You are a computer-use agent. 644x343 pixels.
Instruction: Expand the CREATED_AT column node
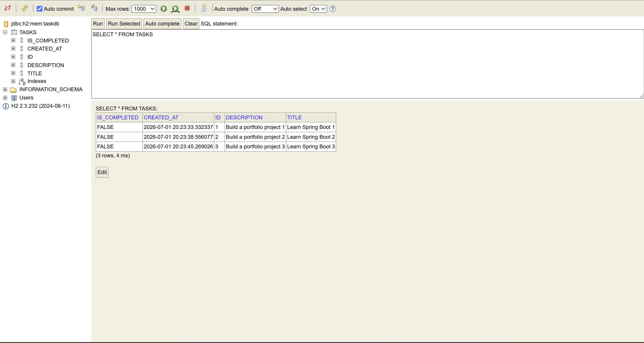13,48
